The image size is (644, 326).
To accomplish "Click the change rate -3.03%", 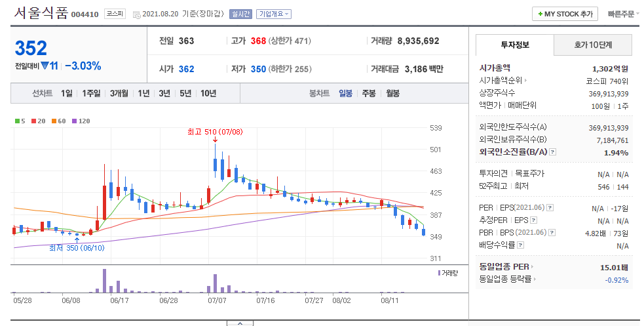I will (83, 66).
